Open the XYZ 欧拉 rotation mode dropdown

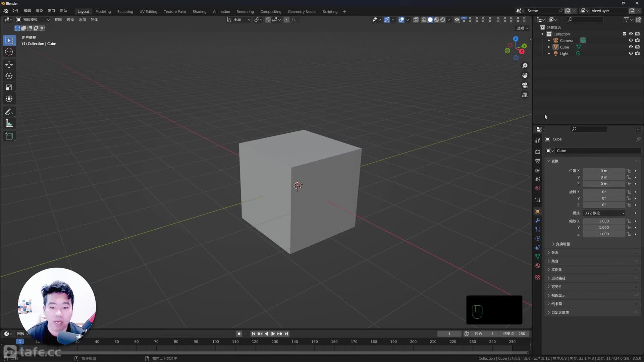603,213
